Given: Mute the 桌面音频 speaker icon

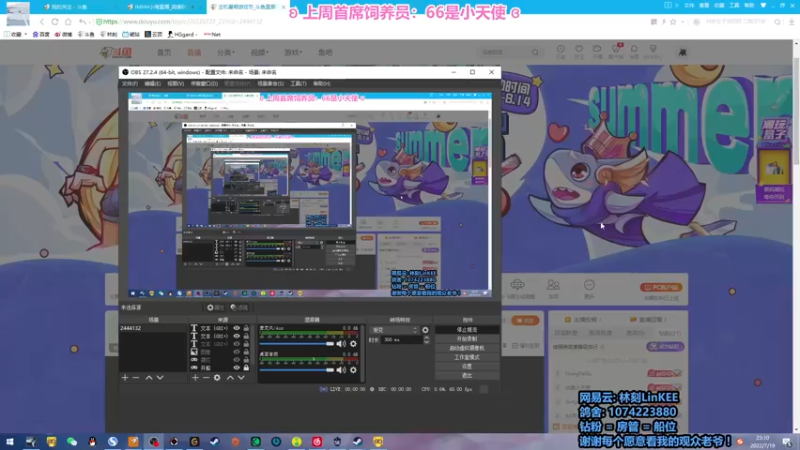Looking at the screenshot, I should click(341, 370).
